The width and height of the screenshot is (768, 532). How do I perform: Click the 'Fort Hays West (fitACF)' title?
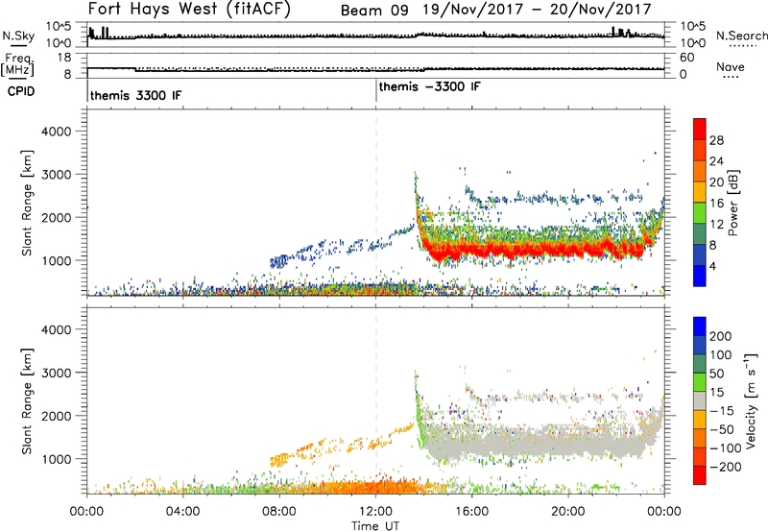coord(189,9)
